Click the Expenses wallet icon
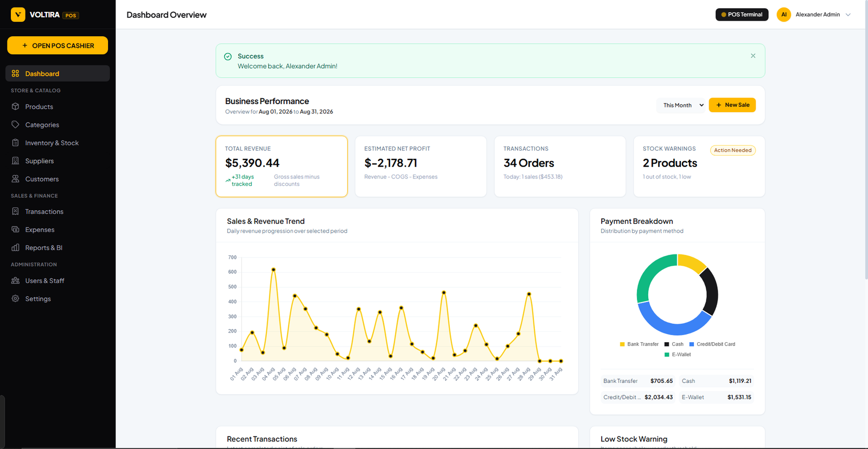 pos(15,229)
